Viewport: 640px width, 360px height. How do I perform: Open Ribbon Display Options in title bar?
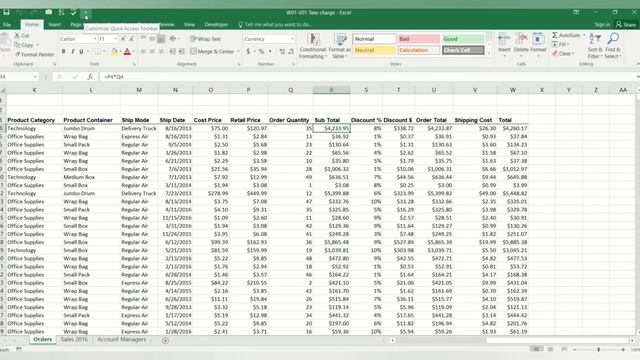tap(576, 13)
